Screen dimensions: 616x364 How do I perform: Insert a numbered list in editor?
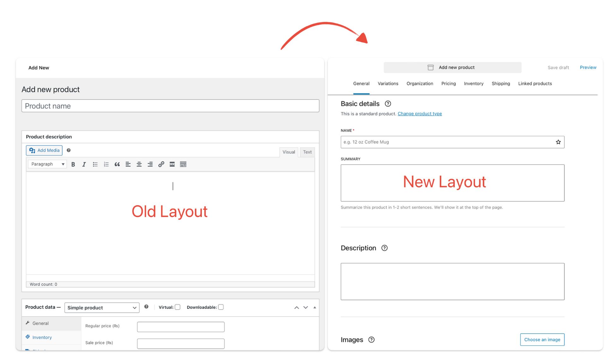coord(106,164)
